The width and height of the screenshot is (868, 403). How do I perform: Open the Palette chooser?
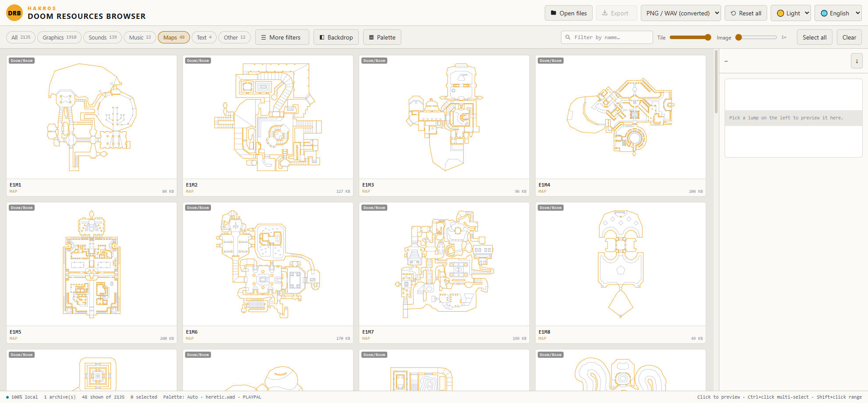pos(382,37)
